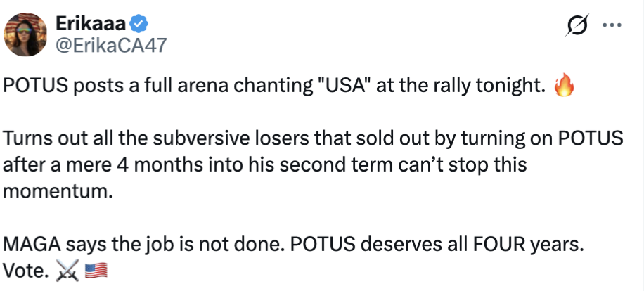Open Erikaaa's profile picture avatar
The width and height of the screenshot is (644, 291).
[25, 34]
